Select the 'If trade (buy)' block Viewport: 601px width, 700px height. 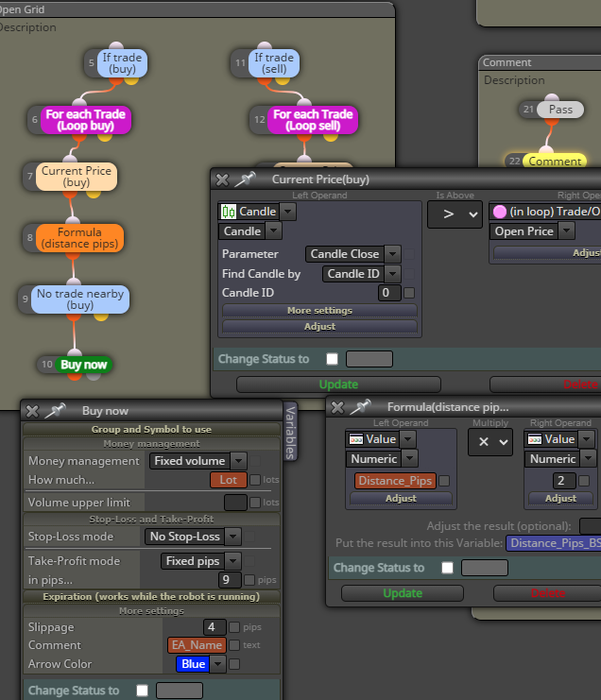pyautogui.click(x=122, y=63)
